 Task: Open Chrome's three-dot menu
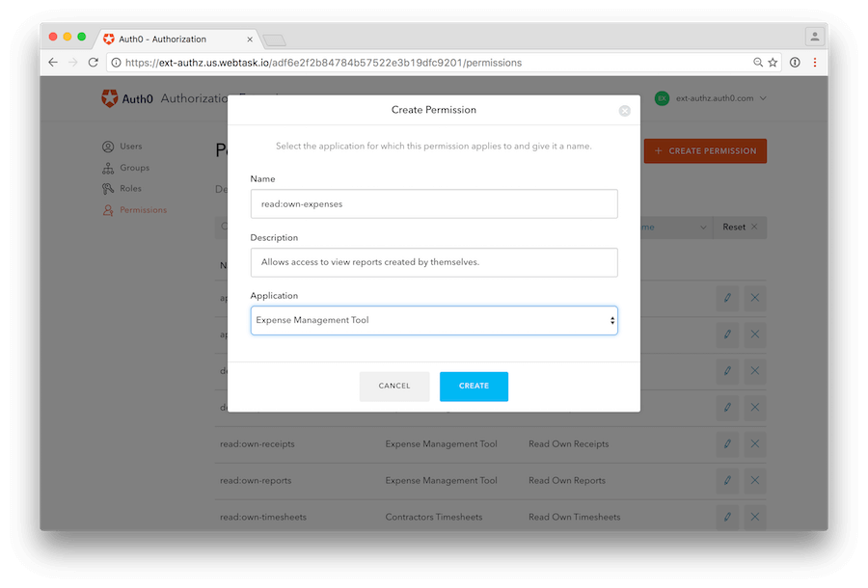tap(813, 61)
